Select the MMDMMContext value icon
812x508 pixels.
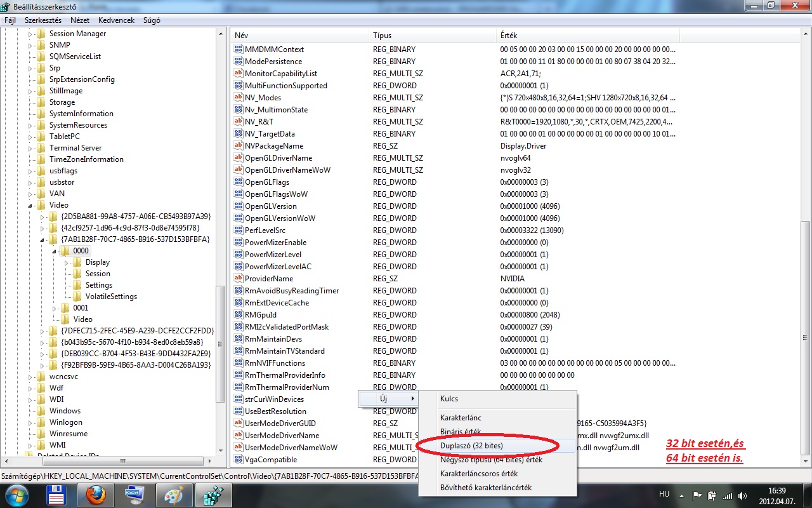point(239,50)
